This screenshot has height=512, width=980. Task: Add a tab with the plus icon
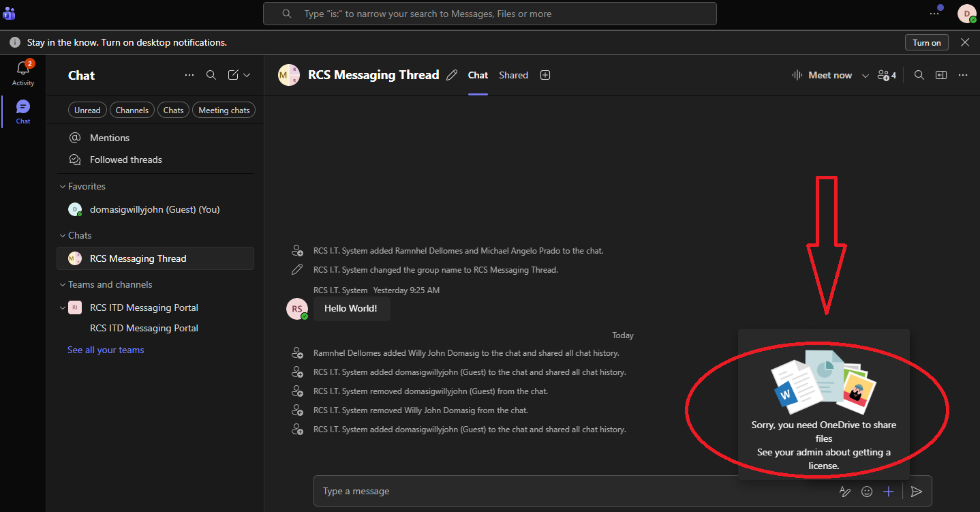pos(545,75)
